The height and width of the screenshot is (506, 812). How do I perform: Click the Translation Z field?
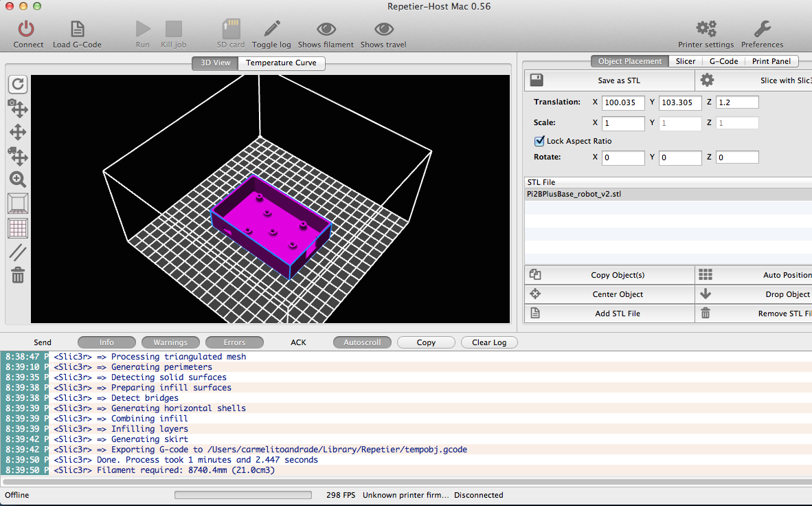point(737,102)
